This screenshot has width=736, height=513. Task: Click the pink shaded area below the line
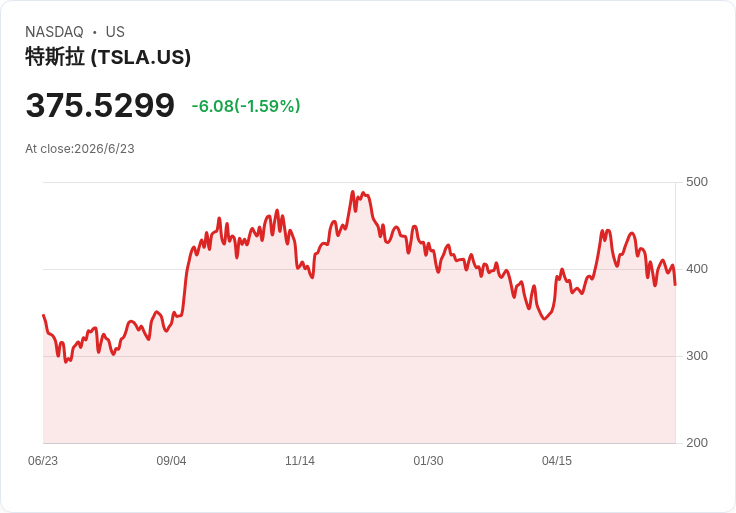coord(359,385)
